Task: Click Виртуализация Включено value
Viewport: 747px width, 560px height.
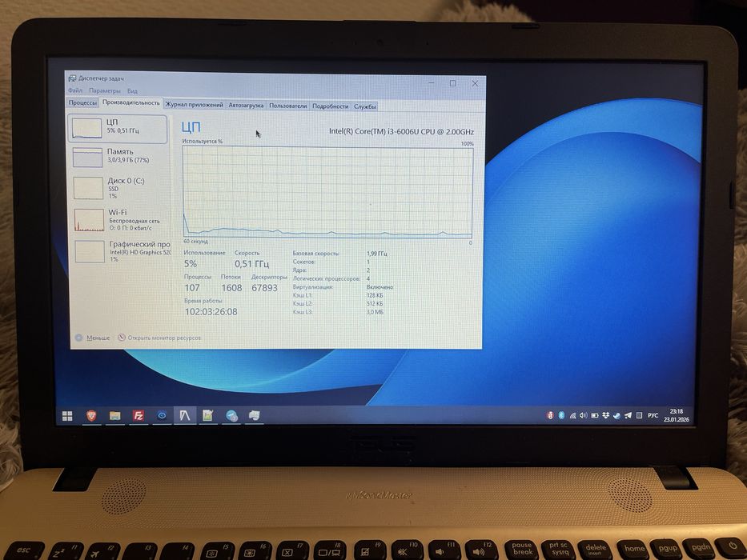Action: point(380,287)
